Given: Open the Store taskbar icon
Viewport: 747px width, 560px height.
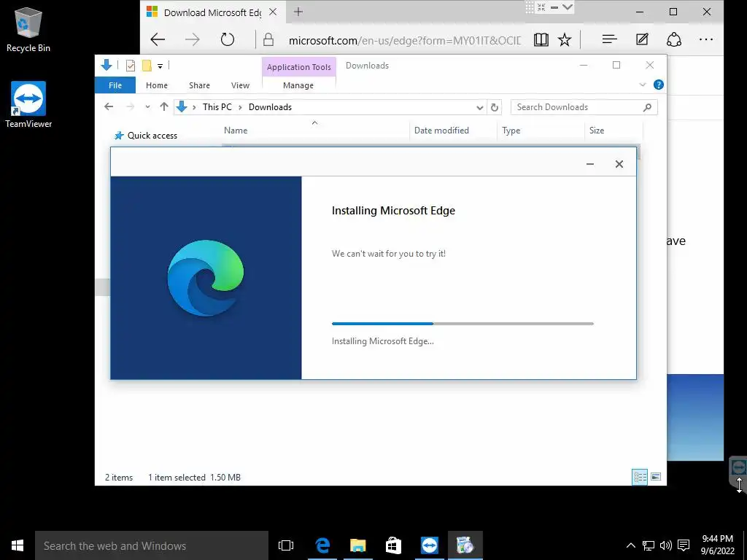Looking at the screenshot, I should click(x=393, y=545).
